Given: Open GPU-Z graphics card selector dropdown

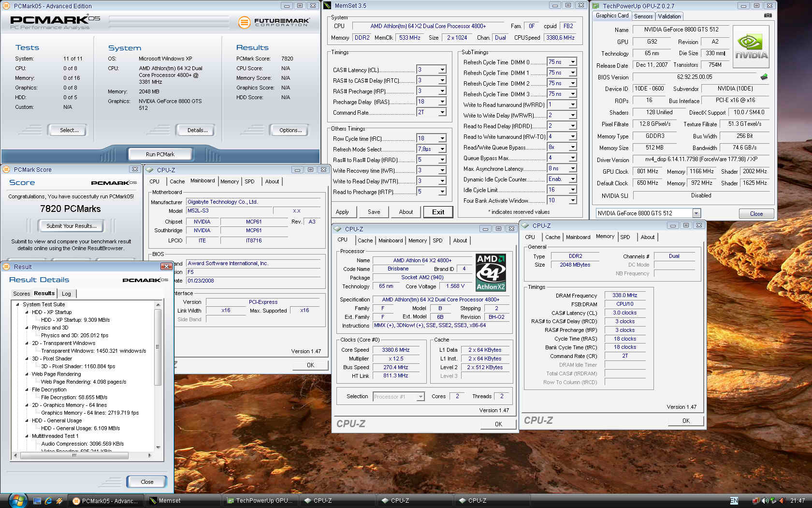Looking at the screenshot, I should pos(696,213).
